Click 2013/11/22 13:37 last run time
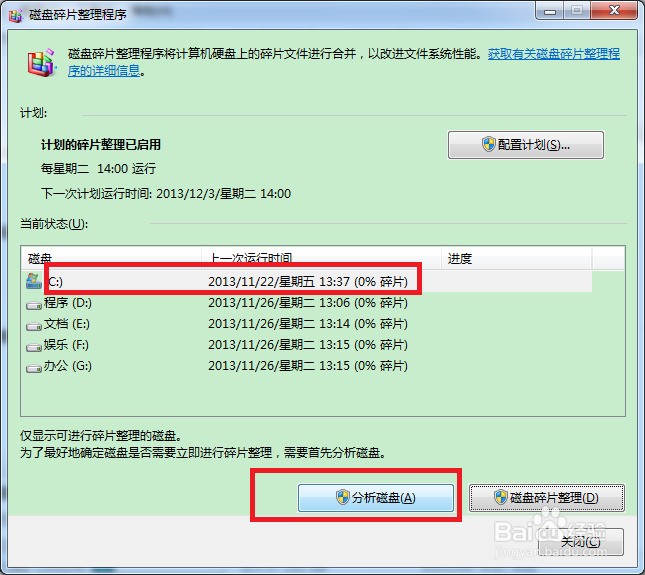Viewport: 645px width, 575px height. (x=308, y=282)
